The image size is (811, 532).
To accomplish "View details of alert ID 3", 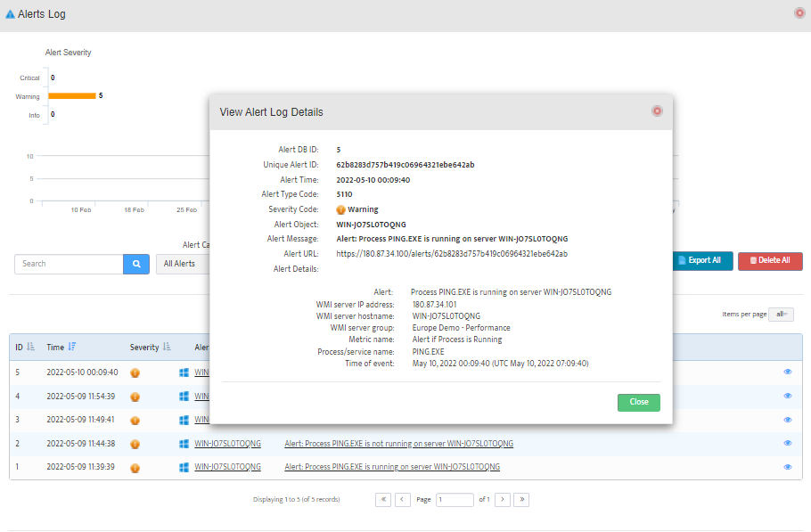I will click(x=788, y=420).
